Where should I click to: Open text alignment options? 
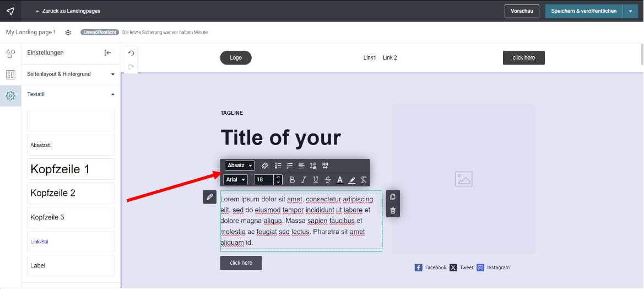301,165
